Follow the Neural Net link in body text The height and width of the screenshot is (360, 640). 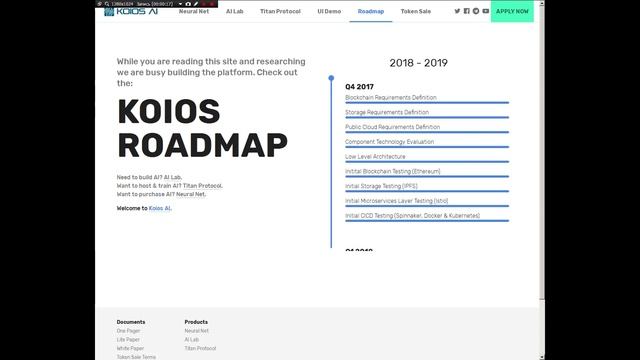click(191, 194)
